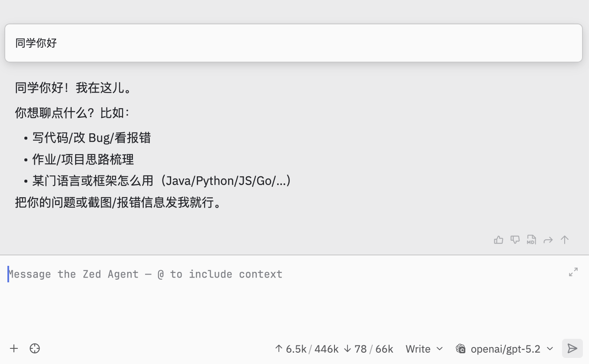Click the thumbs down feedback icon
The width and height of the screenshot is (589, 364).
click(x=515, y=240)
